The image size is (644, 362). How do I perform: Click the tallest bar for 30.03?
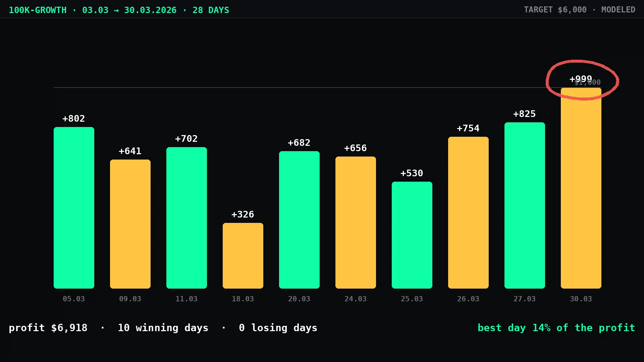pyautogui.click(x=581, y=188)
